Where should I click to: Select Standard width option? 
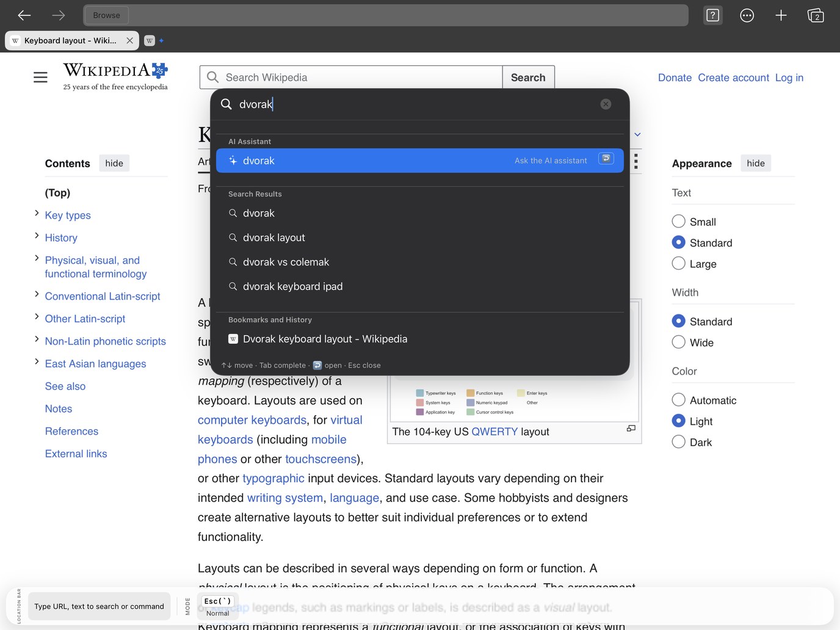pos(678,321)
